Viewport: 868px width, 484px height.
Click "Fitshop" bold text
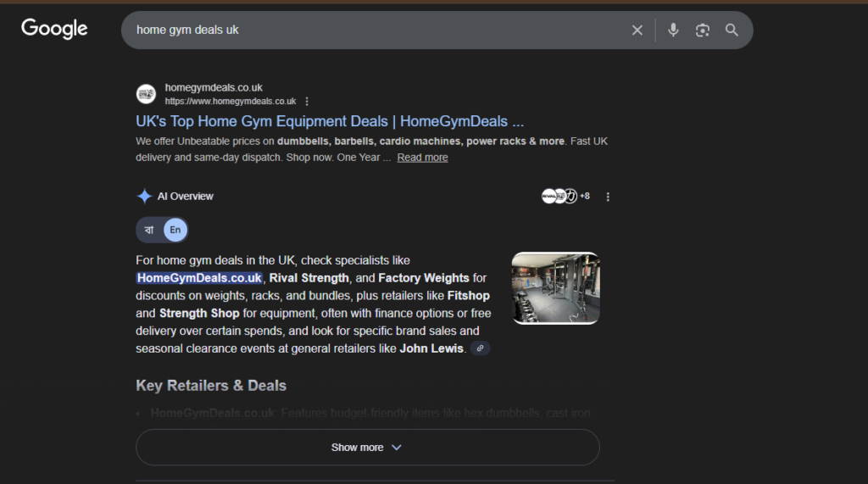click(468, 296)
